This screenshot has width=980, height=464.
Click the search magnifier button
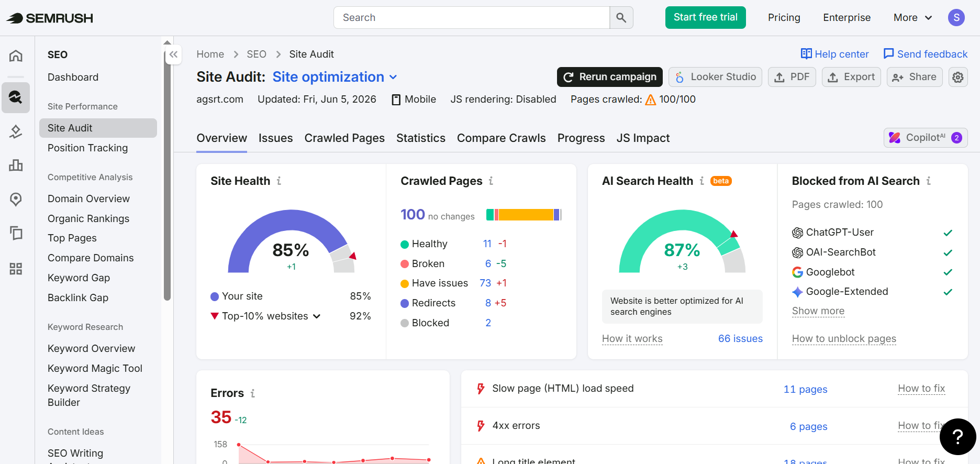621,18
